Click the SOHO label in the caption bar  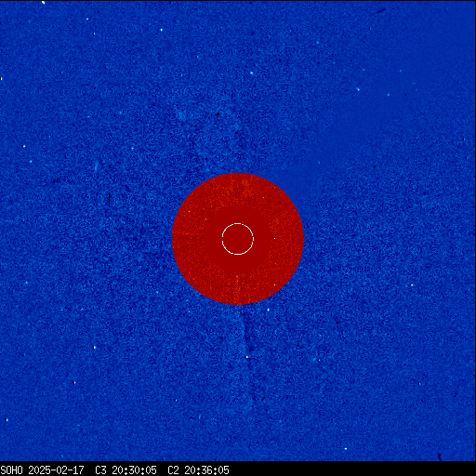(x=11, y=469)
